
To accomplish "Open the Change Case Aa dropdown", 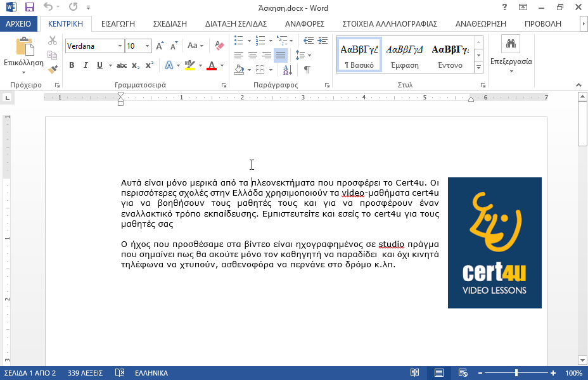I will click(195, 46).
